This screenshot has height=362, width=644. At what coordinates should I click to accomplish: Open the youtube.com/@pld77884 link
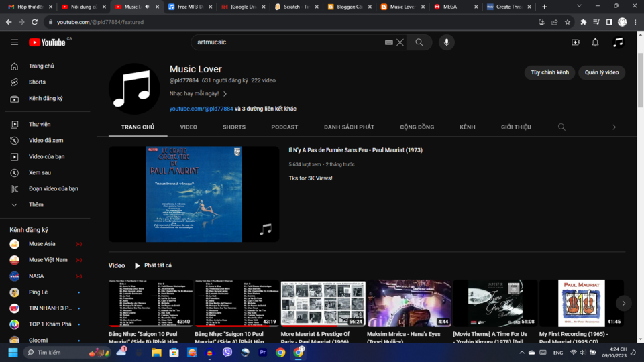201,109
